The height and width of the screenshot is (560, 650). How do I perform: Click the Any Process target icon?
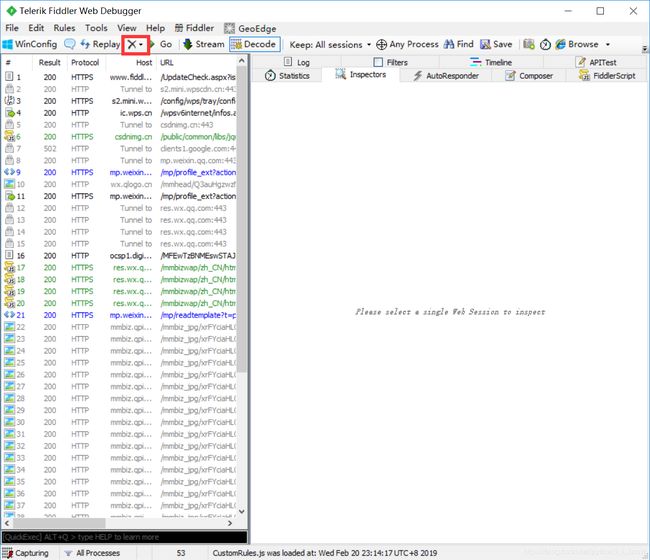(381, 44)
